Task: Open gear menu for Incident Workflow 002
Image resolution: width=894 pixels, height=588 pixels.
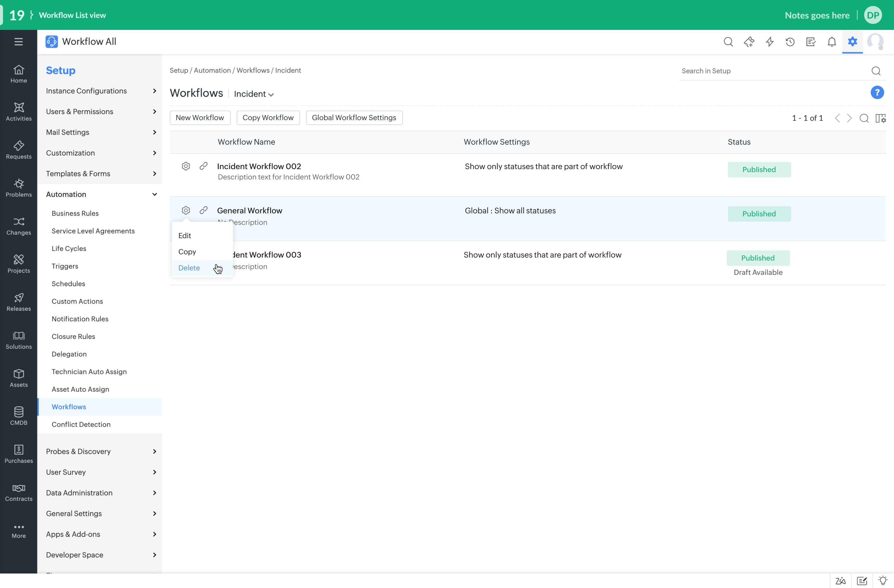Action: pyautogui.click(x=186, y=166)
